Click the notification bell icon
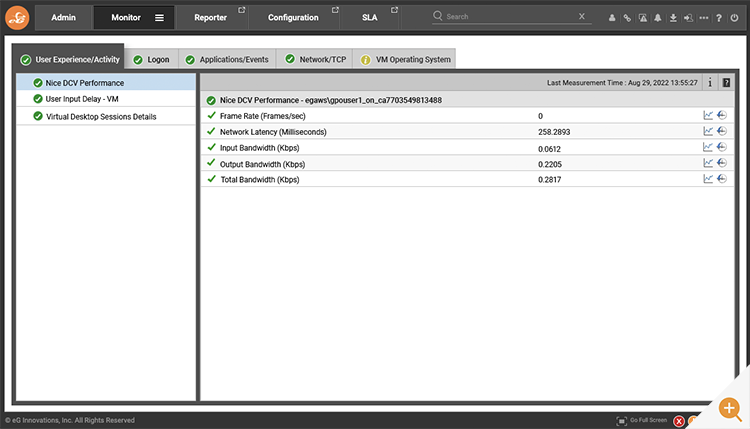750x429 pixels. coord(658,18)
